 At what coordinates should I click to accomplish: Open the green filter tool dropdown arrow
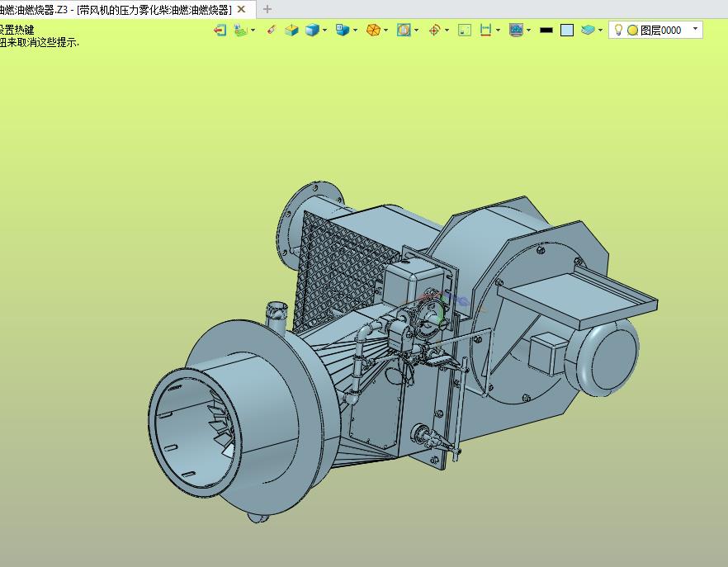(x=253, y=31)
